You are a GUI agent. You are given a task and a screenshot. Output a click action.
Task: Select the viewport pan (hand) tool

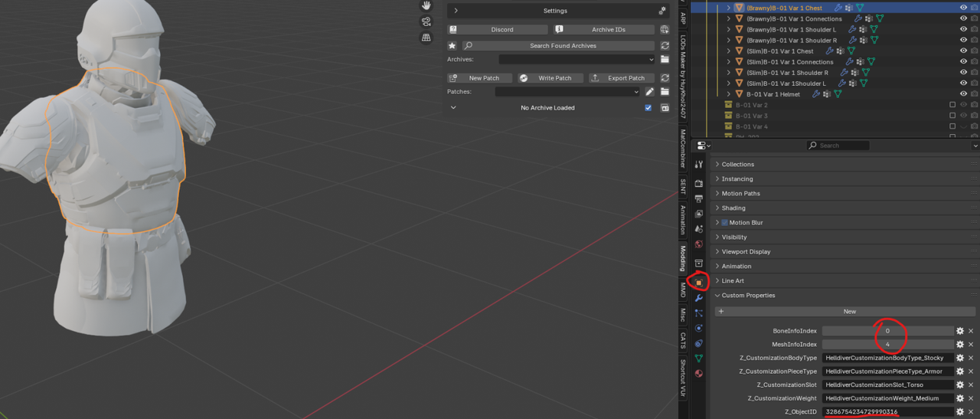click(426, 5)
